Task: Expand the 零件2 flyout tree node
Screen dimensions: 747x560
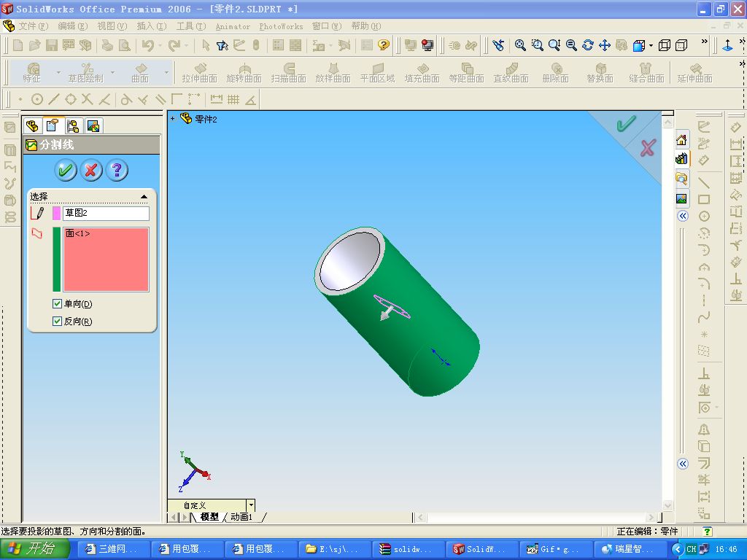Action: (172, 119)
